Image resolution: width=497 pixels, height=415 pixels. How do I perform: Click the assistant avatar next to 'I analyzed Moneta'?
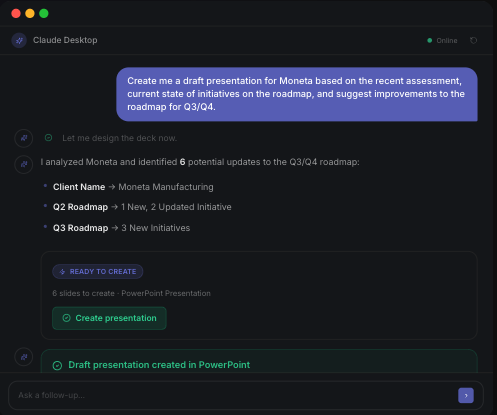click(24, 164)
